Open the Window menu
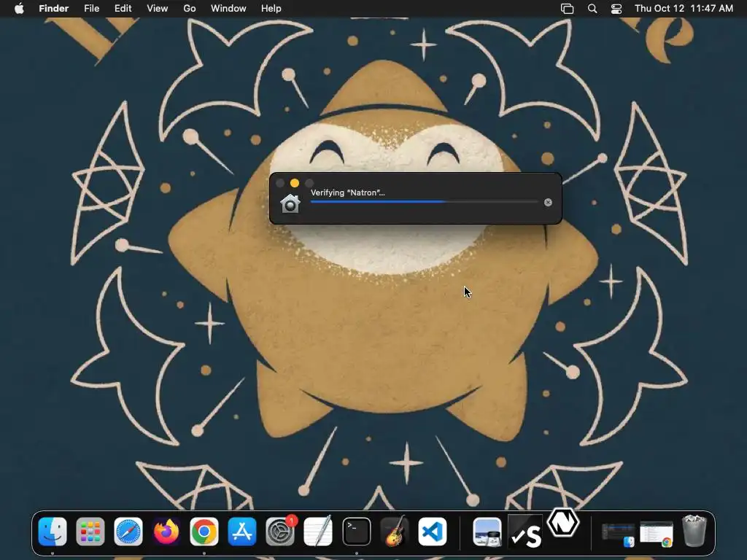This screenshot has height=560, width=747. [228, 9]
